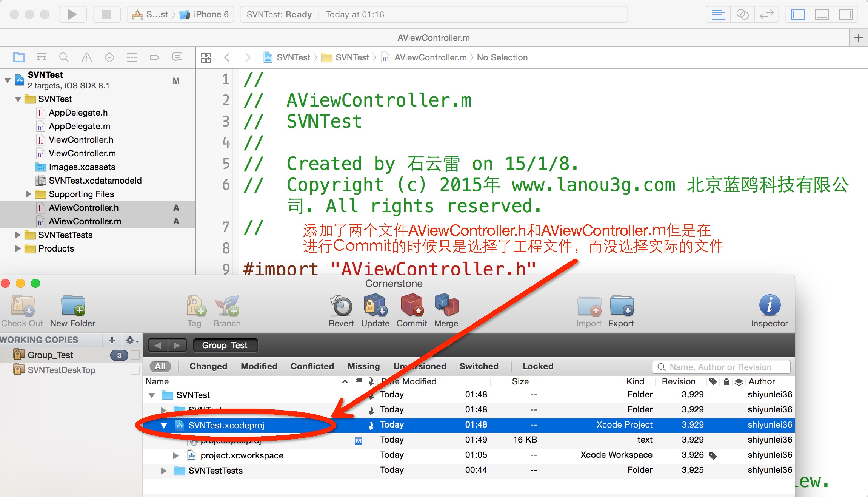Select the Missing filter tab

[363, 366]
